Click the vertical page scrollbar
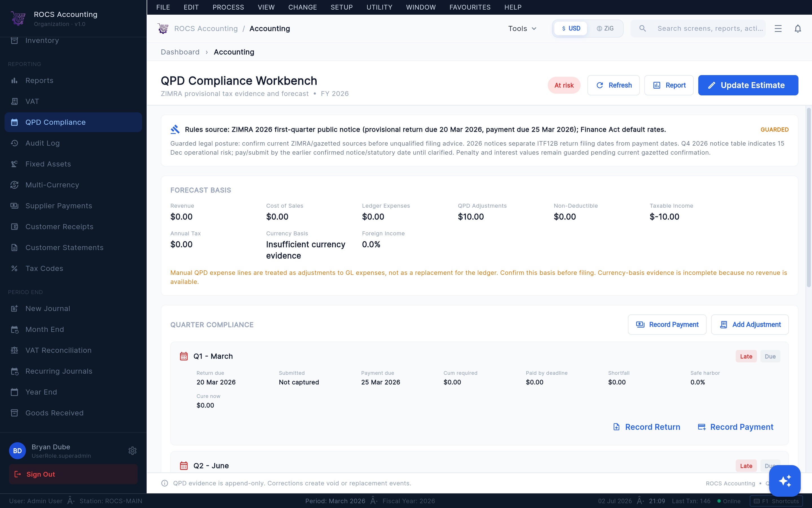This screenshot has width=812, height=508. coord(809,198)
